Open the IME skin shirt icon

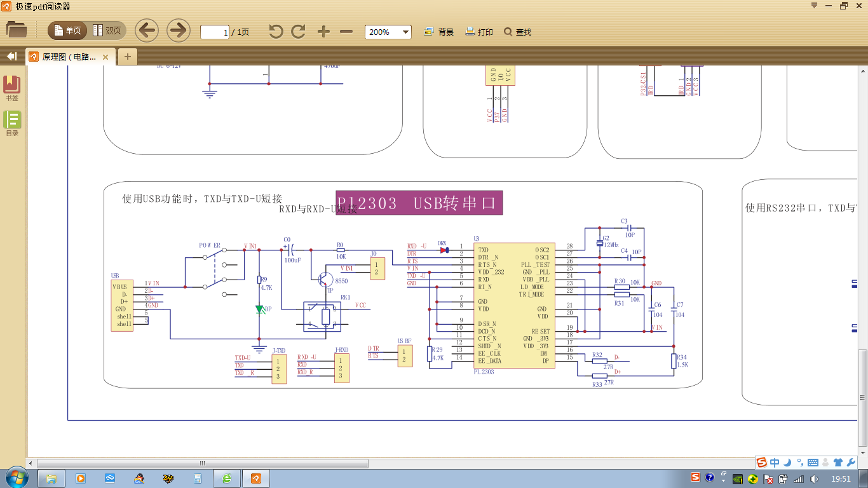(x=837, y=463)
